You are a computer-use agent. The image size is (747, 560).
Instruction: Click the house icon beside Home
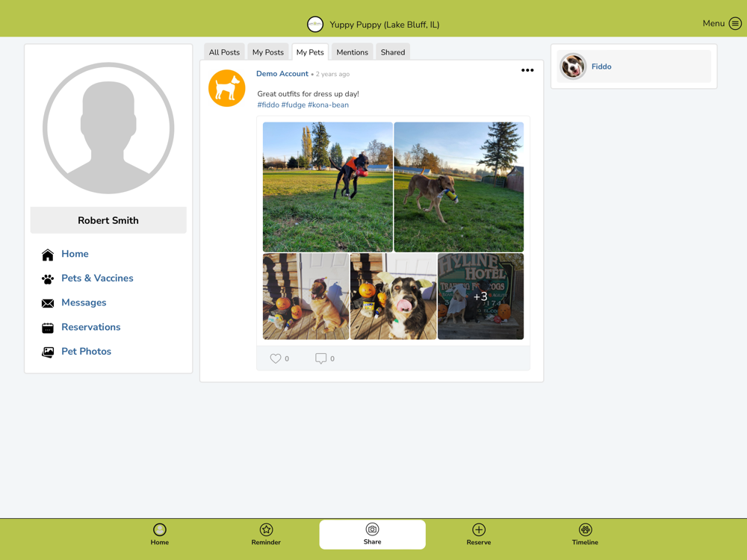(x=48, y=255)
